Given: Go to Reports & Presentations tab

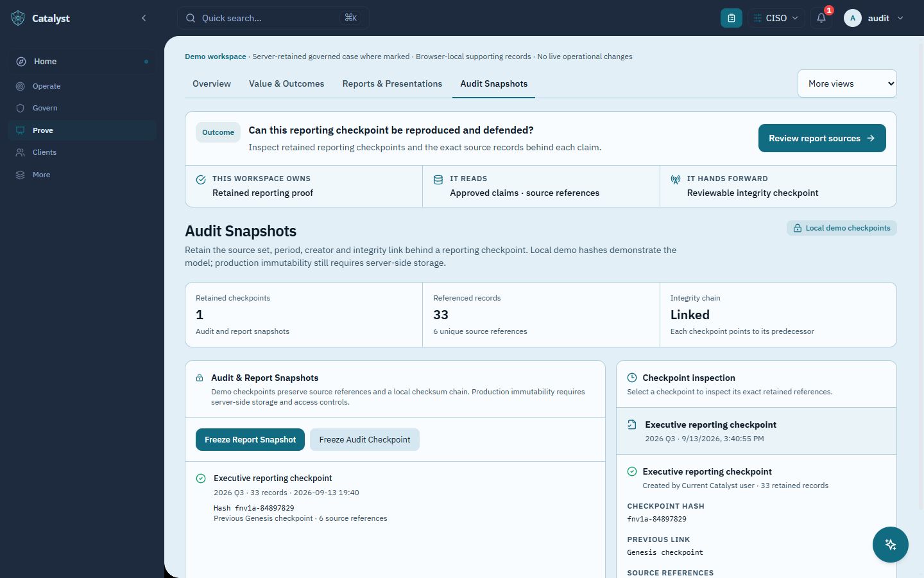Looking at the screenshot, I should 392,83.
